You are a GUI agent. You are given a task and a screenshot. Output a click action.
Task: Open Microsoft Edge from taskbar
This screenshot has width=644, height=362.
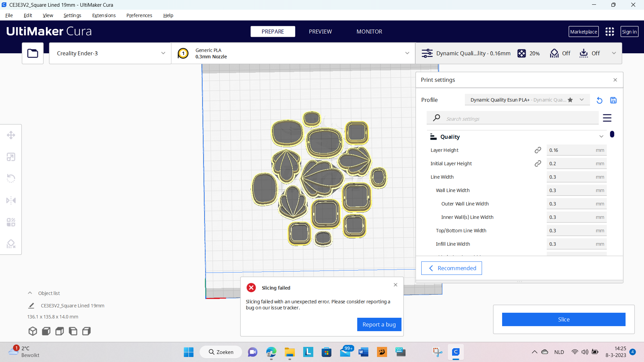pyautogui.click(x=271, y=352)
